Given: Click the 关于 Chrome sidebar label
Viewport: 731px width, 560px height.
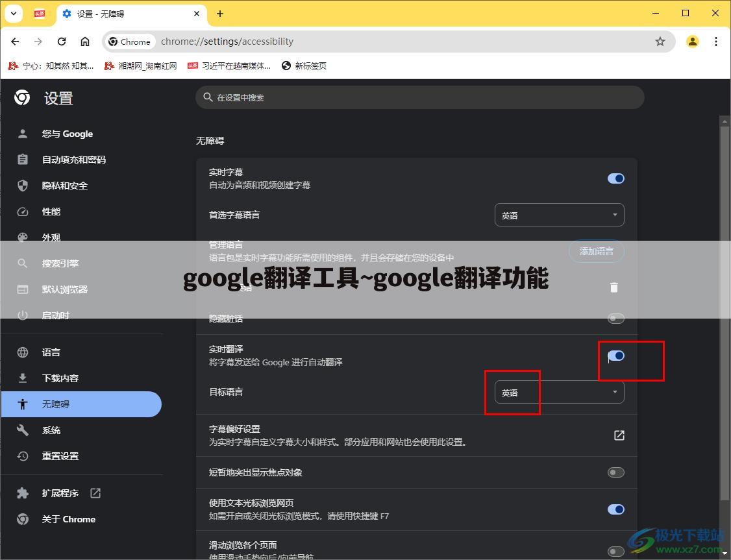Looking at the screenshot, I should 69,519.
